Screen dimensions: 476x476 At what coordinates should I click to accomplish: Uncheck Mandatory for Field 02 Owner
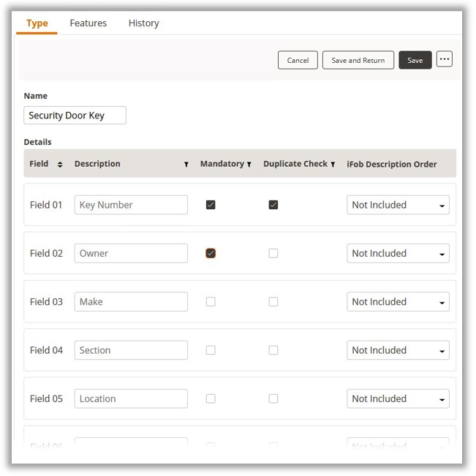pos(211,254)
